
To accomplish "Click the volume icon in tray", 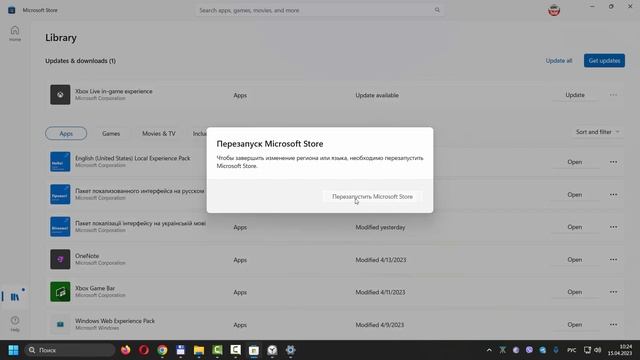I will coord(598,350).
